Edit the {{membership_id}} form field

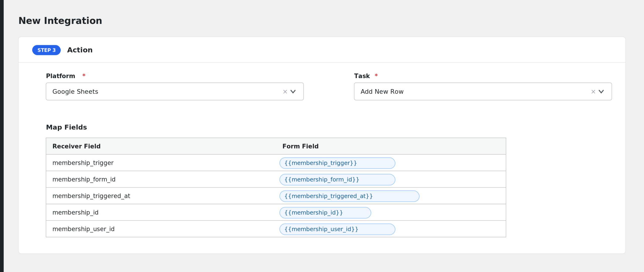tap(325, 213)
